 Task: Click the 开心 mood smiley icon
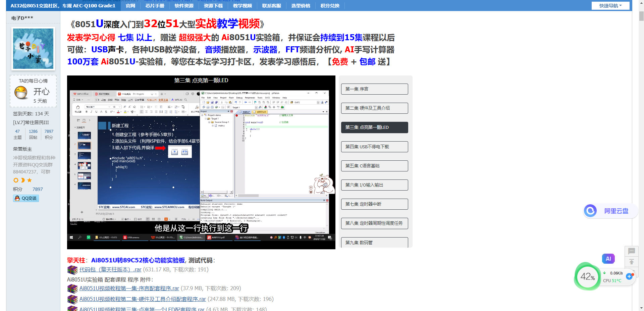coord(21,92)
